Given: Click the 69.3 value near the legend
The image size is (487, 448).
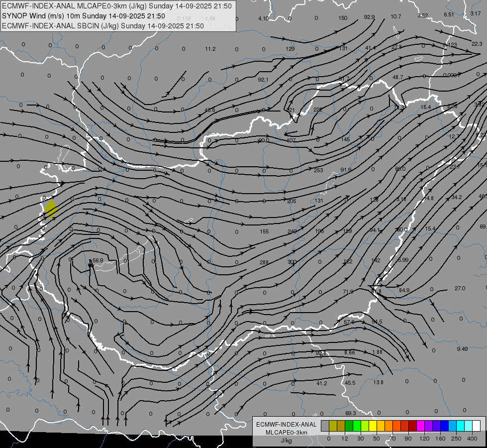Looking at the screenshot, I should click(350, 413).
